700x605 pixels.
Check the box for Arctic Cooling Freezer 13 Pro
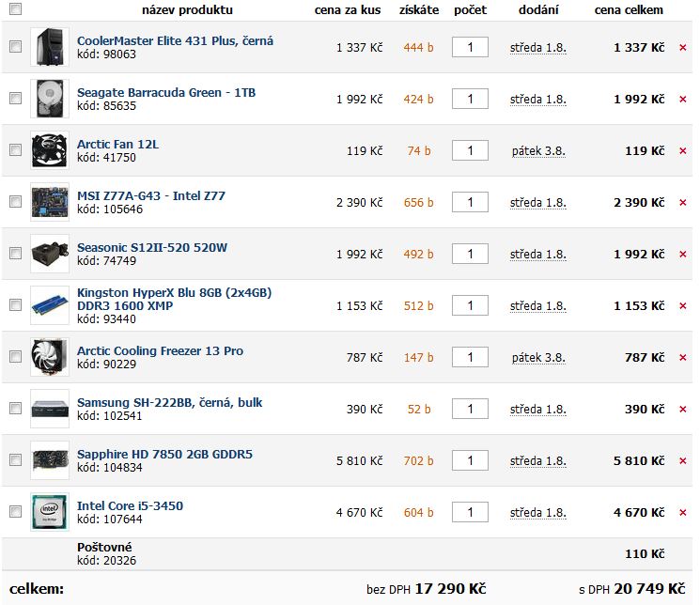pos(15,357)
